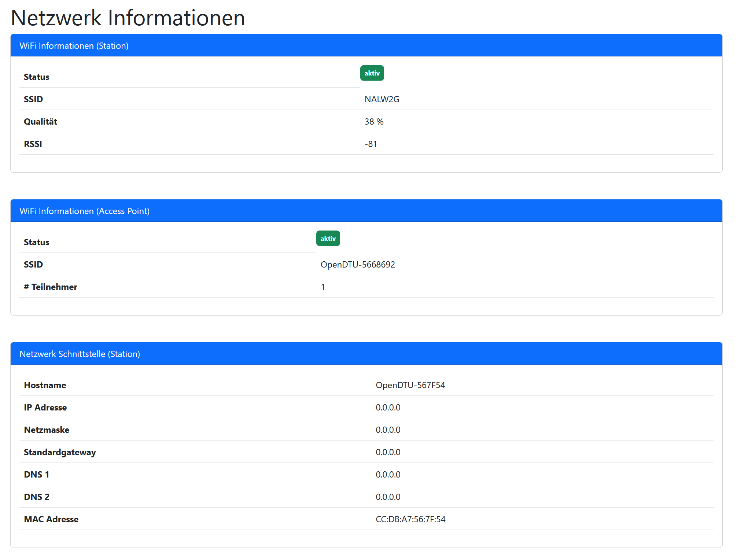Select the WiFi Informationen (Station) header

coord(74,46)
